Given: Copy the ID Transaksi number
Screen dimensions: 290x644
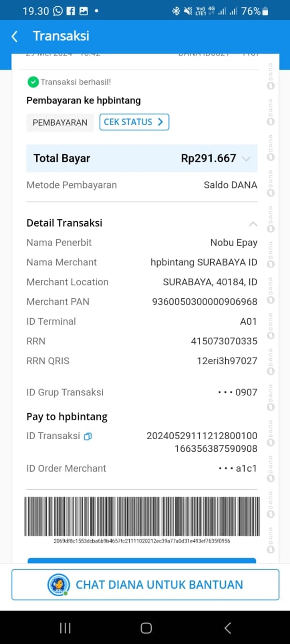Looking at the screenshot, I should [87, 436].
